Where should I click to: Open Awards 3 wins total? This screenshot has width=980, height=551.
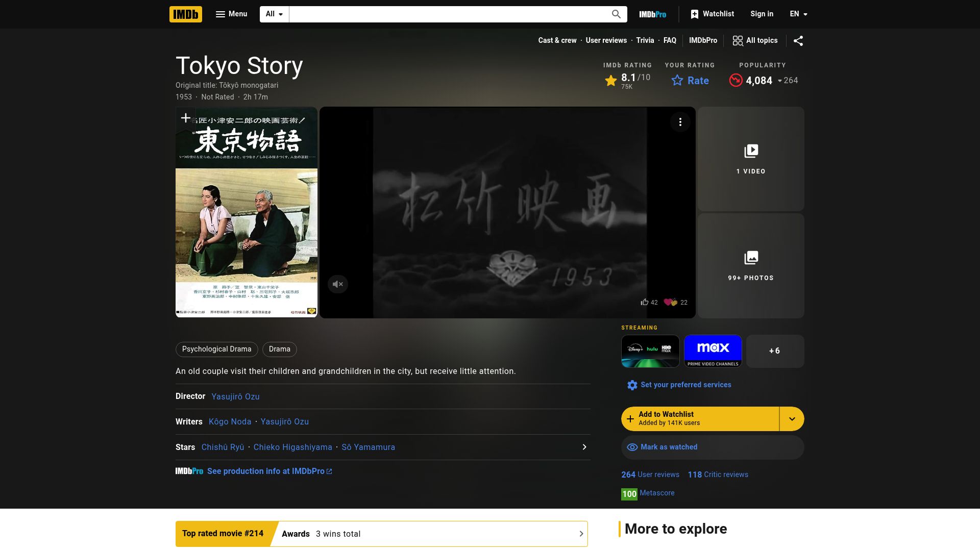point(321,534)
